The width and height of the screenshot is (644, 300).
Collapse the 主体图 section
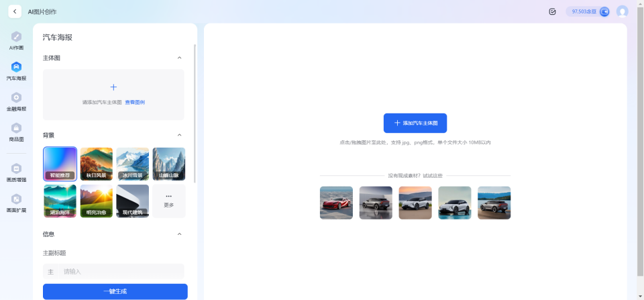pos(179,58)
